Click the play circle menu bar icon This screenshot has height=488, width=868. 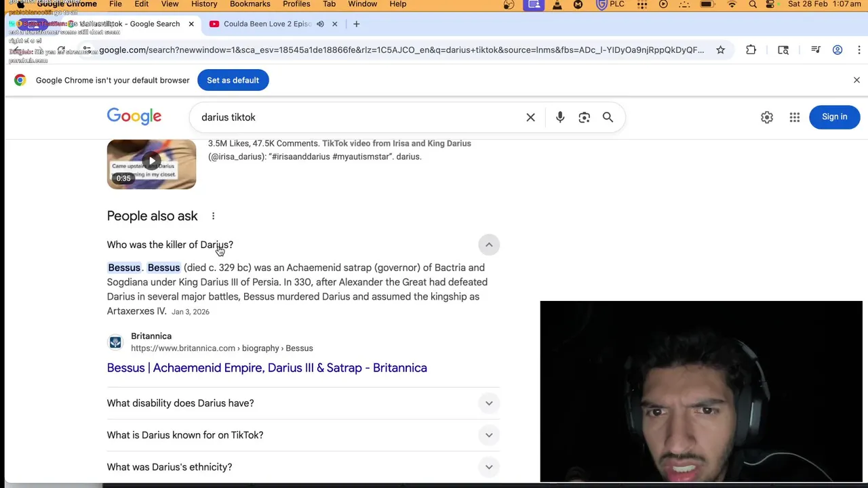coord(663,5)
